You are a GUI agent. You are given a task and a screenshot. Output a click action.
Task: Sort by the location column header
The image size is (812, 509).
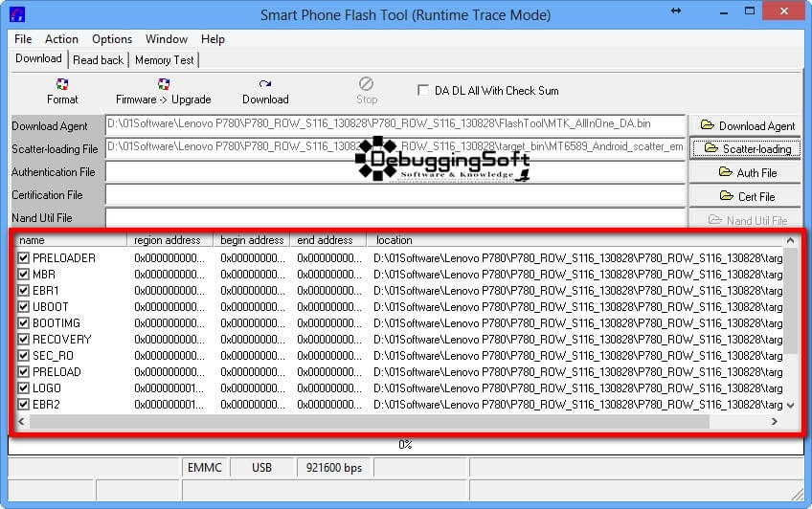(x=575, y=240)
